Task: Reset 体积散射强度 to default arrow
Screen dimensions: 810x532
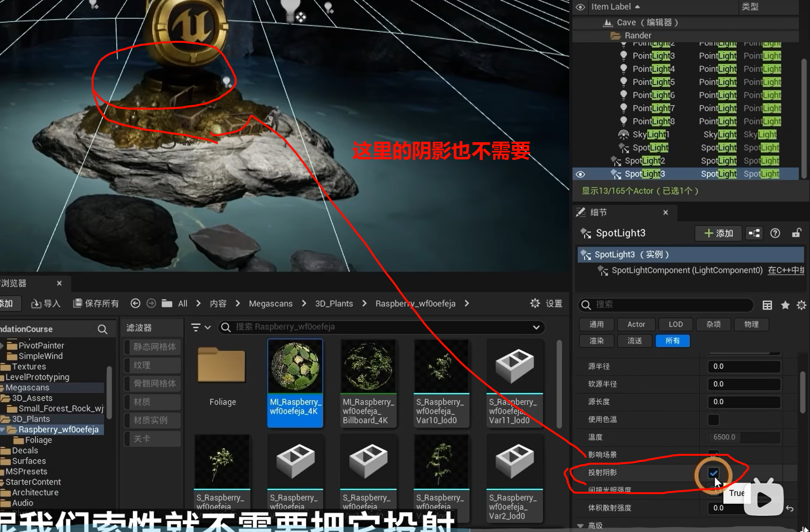Action: tap(790, 508)
